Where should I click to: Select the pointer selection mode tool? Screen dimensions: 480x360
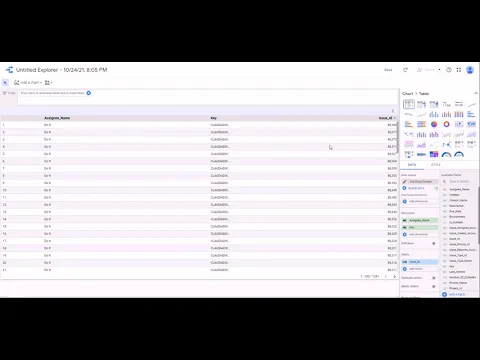(x=5, y=82)
